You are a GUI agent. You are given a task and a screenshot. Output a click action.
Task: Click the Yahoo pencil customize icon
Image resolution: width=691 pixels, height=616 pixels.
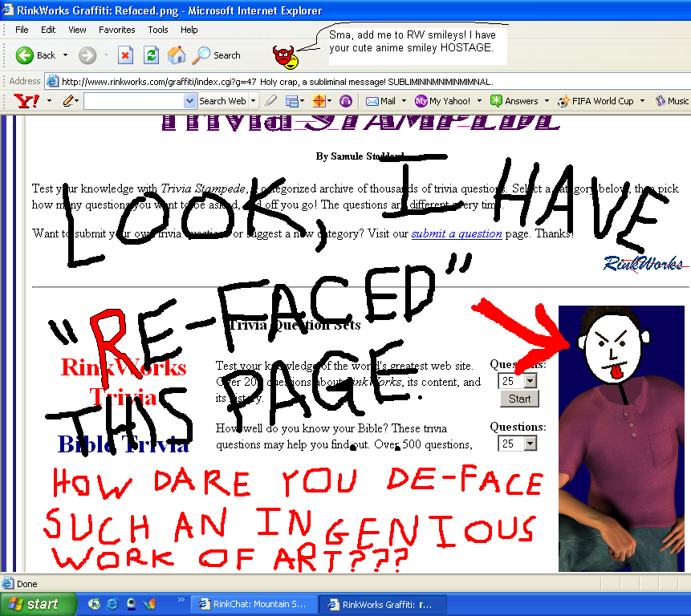pos(67,101)
